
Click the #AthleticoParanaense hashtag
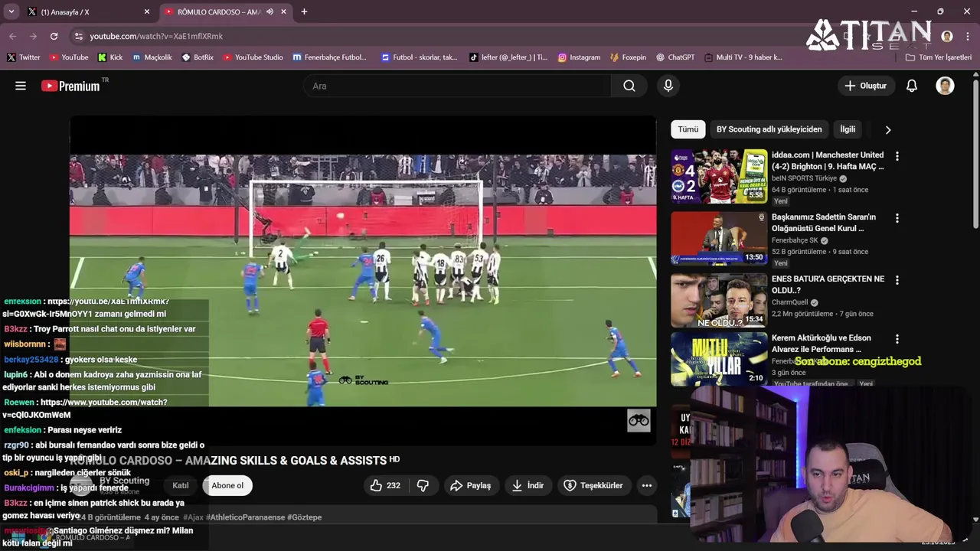click(245, 517)
